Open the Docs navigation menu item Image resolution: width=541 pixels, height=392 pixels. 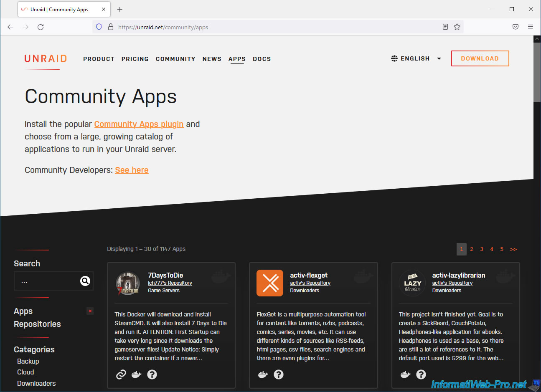pyautogui.click(x=262, y=59)
